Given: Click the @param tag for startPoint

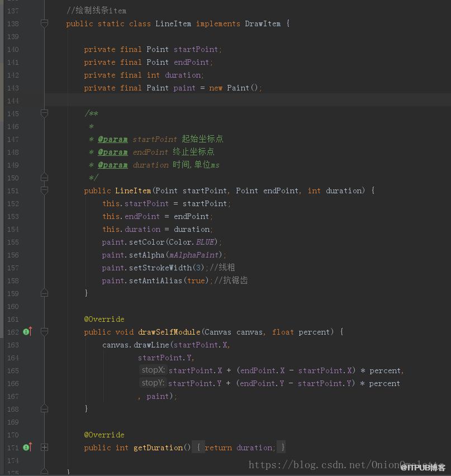Looking at the screenshot, I should (x=113, y=139).
